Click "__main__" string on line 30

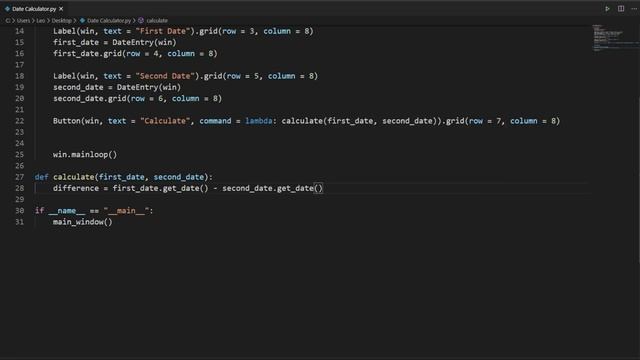pyautogui.click(x=126, y=211)
